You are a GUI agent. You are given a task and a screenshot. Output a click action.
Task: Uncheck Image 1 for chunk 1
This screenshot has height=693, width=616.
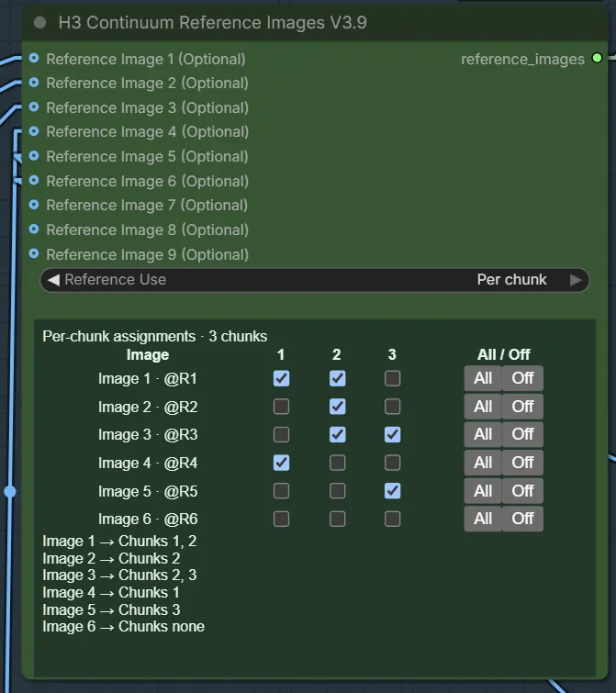point(282,378)
